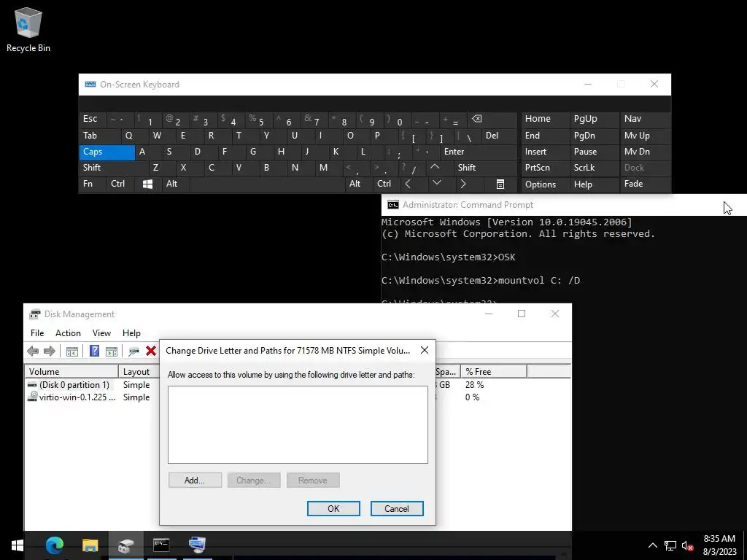The width and height of the screenshot is (747, 560).
Task: Click the Help key on On-Screen Keyboard
Action: [594, 184]
